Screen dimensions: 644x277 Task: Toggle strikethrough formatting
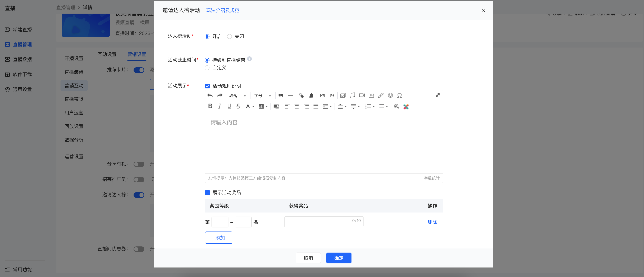coord(238,106)
